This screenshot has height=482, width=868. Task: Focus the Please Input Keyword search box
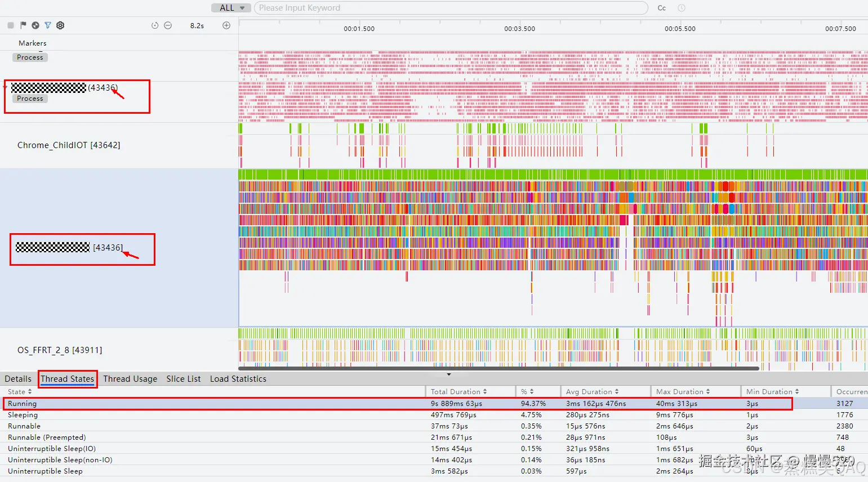pos(451,8)
